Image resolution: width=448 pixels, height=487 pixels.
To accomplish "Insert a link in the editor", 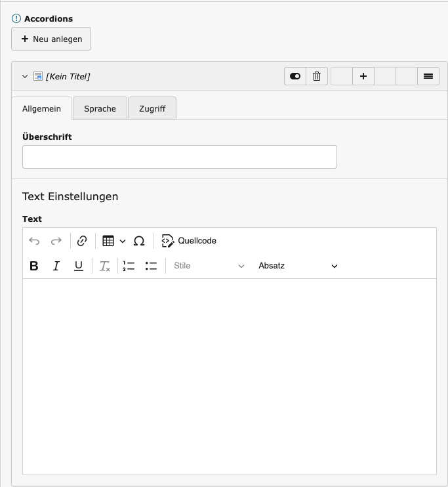I will [82, 241].
